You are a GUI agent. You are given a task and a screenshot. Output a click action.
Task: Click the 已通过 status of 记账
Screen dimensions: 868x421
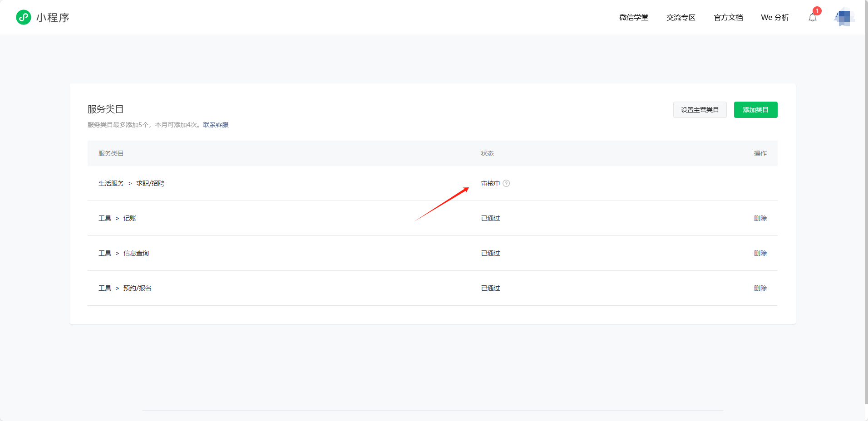pos(490,218)
